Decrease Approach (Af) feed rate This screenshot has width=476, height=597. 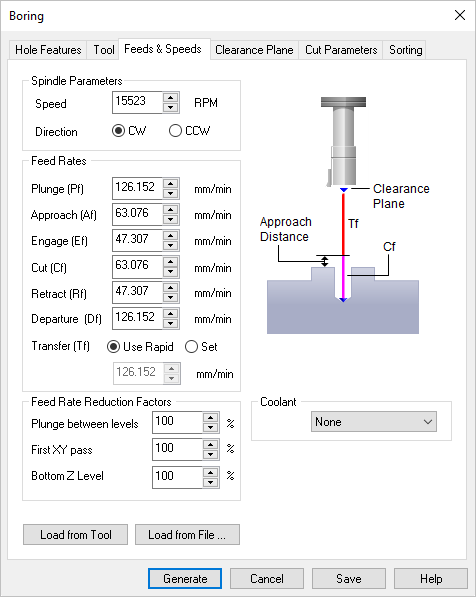click(x=171, y=219)
